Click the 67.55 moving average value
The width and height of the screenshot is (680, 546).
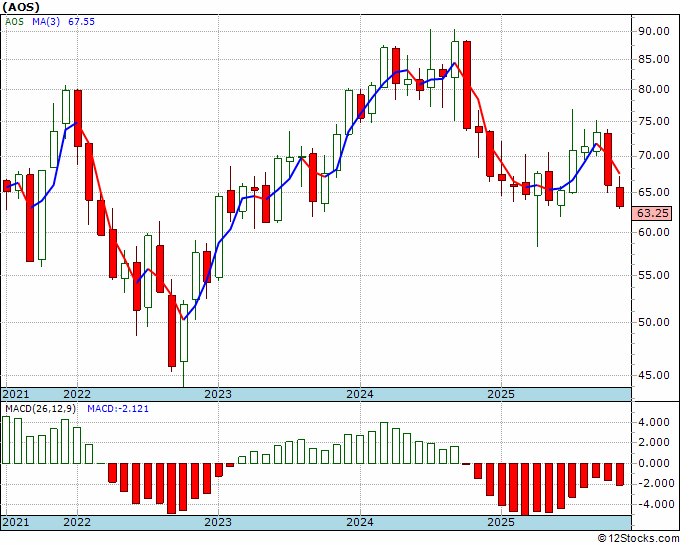click(x=81, y=22)
